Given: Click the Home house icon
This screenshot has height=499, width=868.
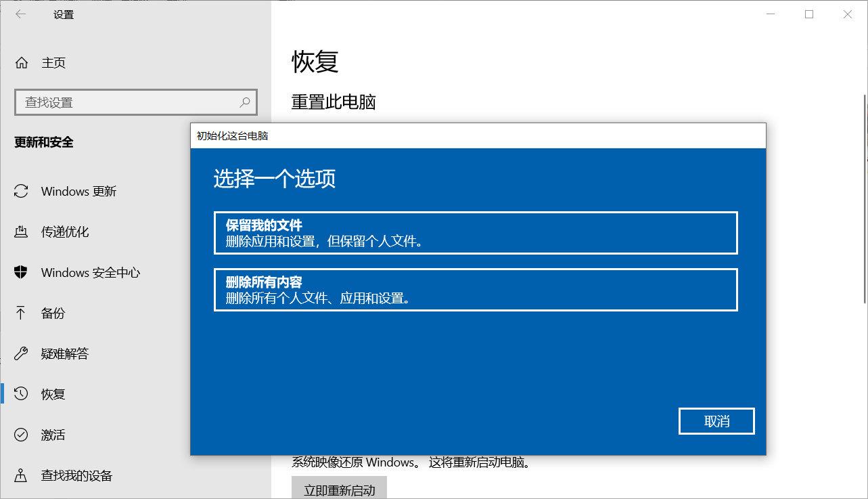Looking at the screenshot, I should (x=22, y=63).
